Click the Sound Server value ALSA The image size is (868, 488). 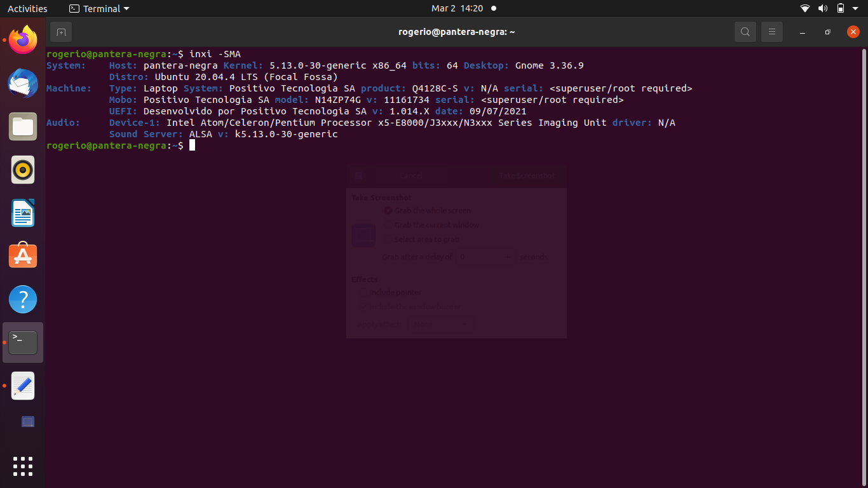(x=201, y=134)
